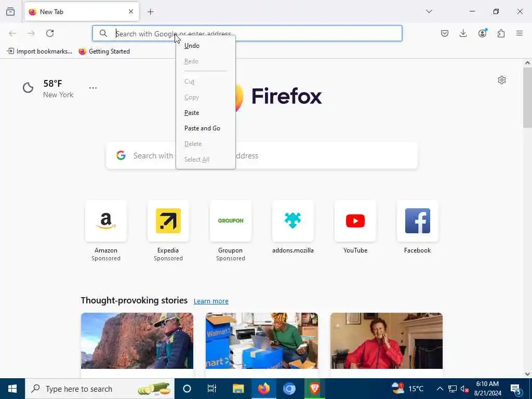Click Import bookmarks in bookmarks toolbar
Screen dimensions: 532x399
(39, 51)
